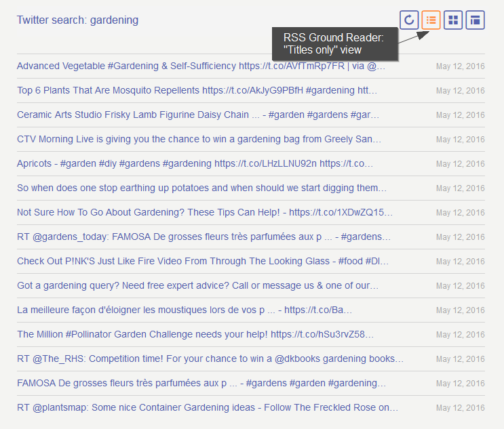Open the Apricots #garden #diy tweet
This screenshot has width=504, height=429.
tap(195, 163)
